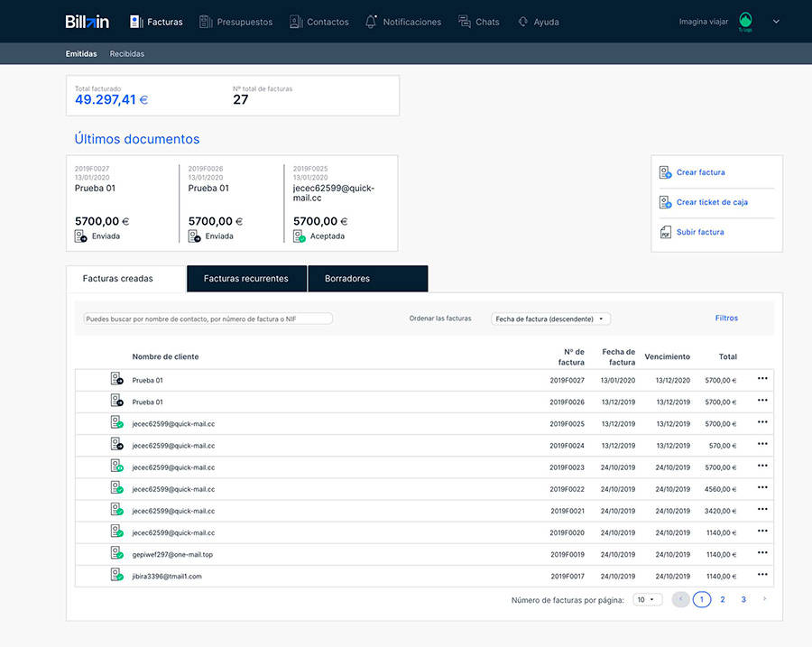The image size is (812, 647).
Task: Click the PDF icon next to Subir factura
Action: [664, 232]
